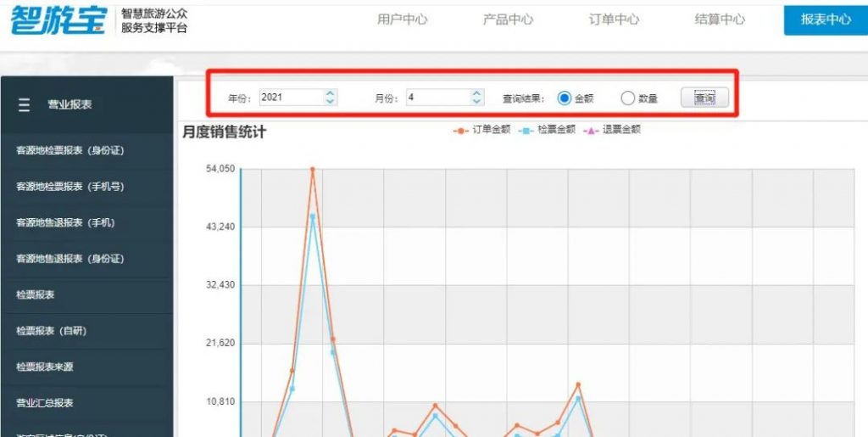Open 用户中心 in the top navigation

pyautogui.click(x=403, y=20)
